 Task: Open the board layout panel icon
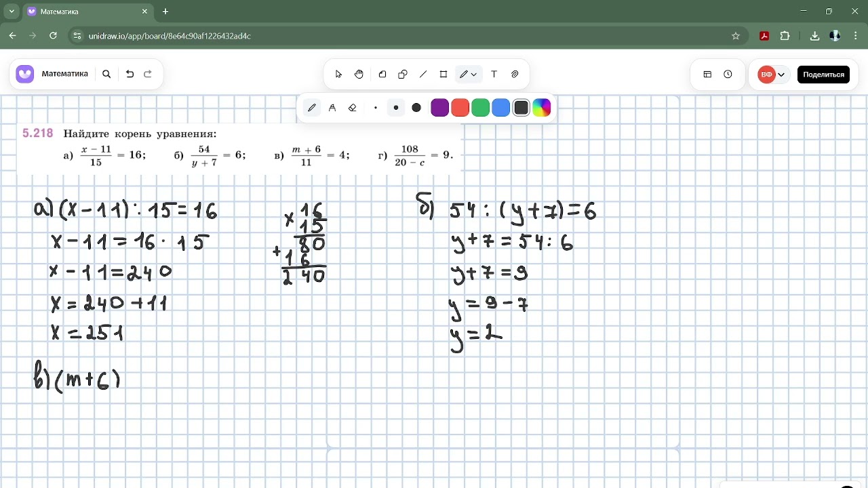pos(707,75)
